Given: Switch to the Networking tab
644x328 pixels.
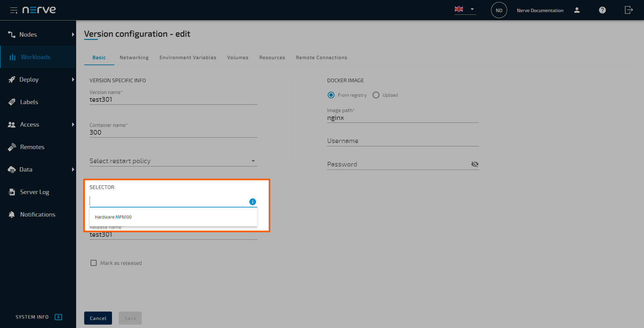Looking at the screenshot, I should coord(134,57).
